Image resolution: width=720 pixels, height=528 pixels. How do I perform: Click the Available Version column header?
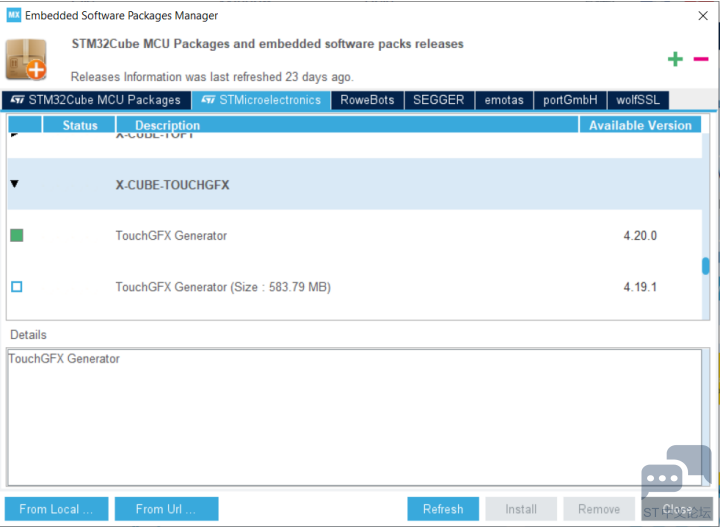(x=640, y=125)
